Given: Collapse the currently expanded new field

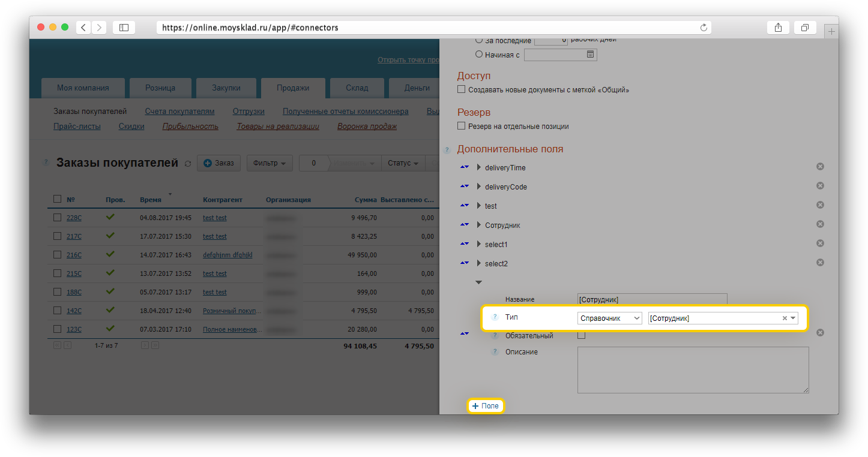Looking at the screenshot, I should point(478,282).
